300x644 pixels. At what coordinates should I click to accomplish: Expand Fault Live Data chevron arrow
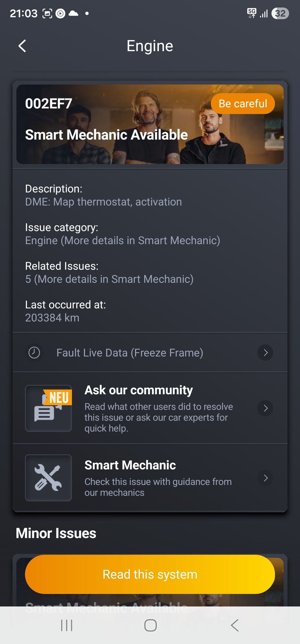pyautogui.click(x=265, y=353)
